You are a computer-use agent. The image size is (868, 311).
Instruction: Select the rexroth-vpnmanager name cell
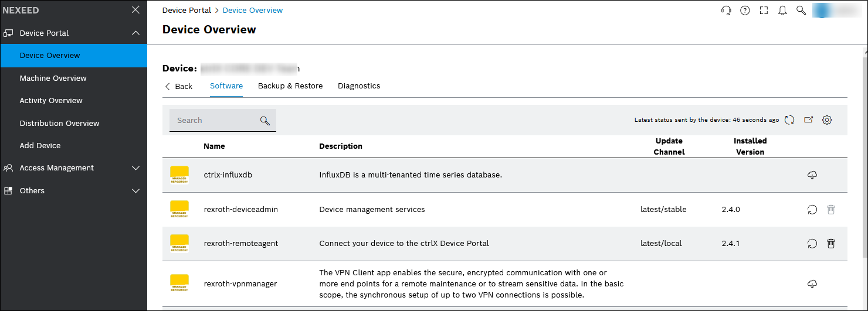click(x=240, y=284)
